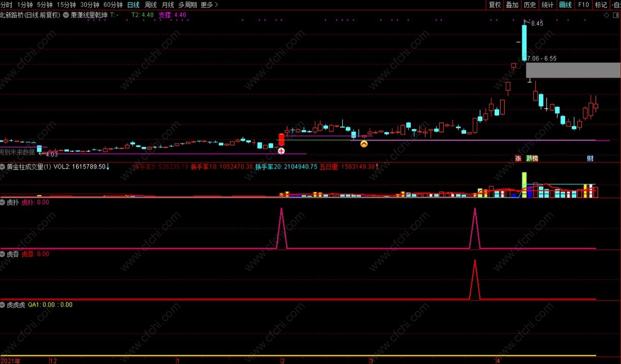621x364 pixels.
Task: Click the 萧萧线里乾坤 indicator name
Action: coord(89,15)
